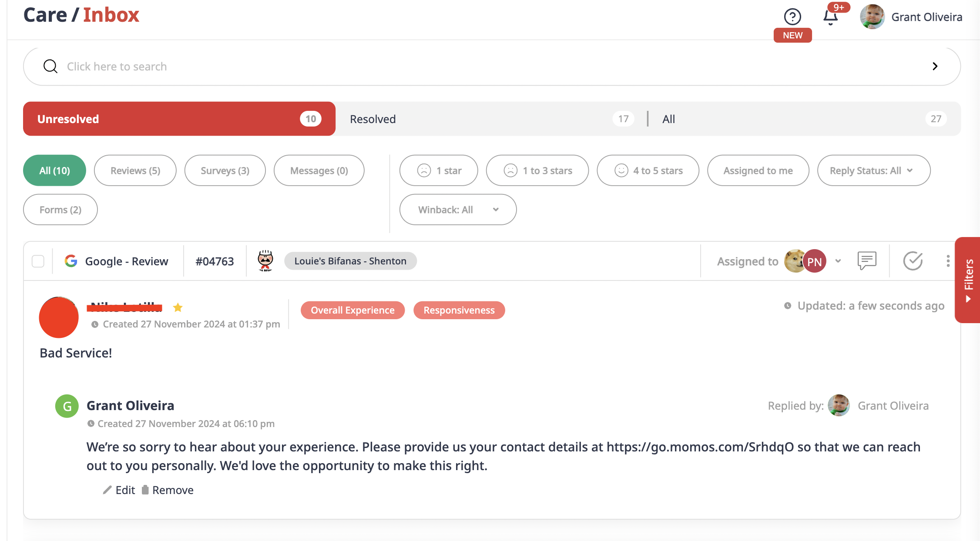Mark review resolved with checkmark icon
Screen dimensions: 980x541
[913, 261]
